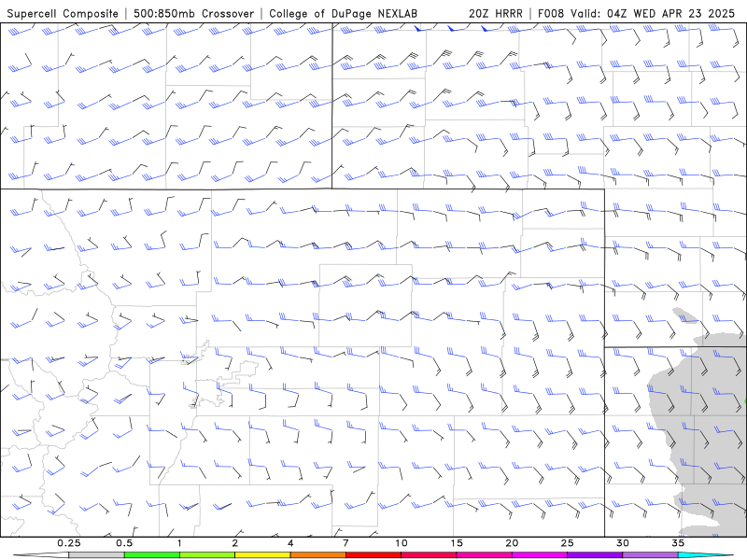Select the lavender 30–35 colorbar segment
This screenshot has width=747, height=560.
tap(650, 555)
